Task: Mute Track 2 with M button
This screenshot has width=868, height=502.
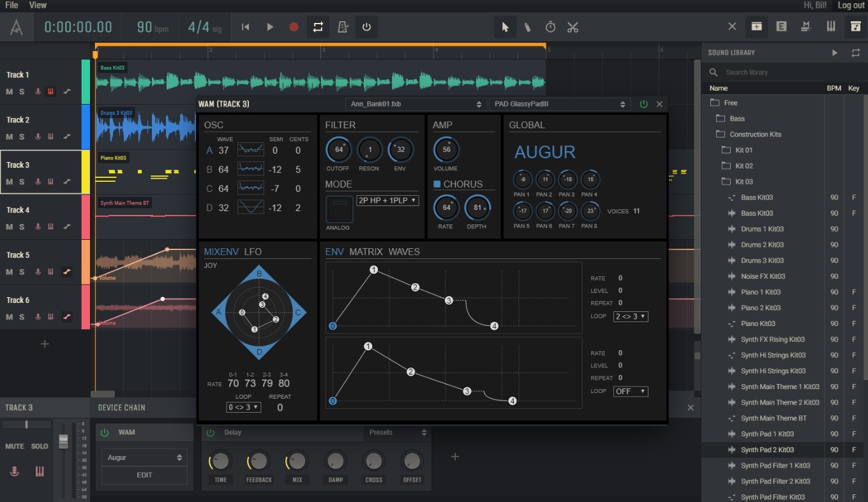Action: pos(9,137)
